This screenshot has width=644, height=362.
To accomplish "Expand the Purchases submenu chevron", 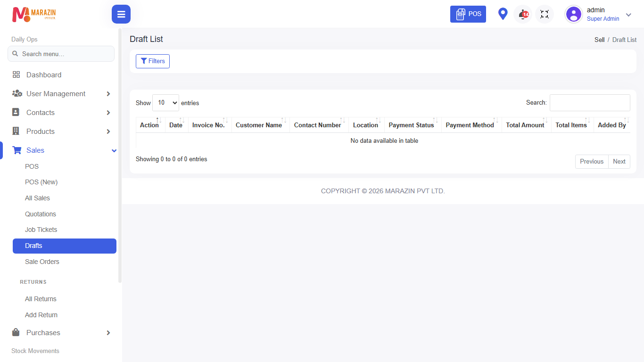I will 108,333.
